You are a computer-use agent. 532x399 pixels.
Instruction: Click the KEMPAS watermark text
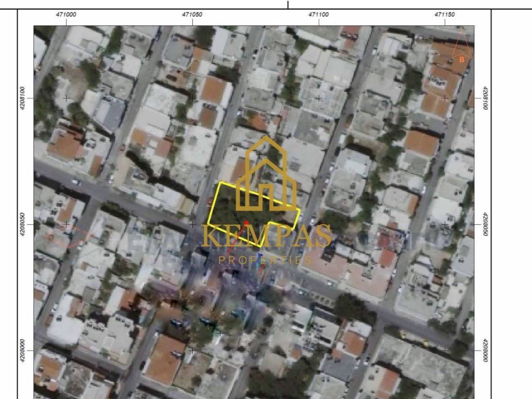click(x=266, y=236)
